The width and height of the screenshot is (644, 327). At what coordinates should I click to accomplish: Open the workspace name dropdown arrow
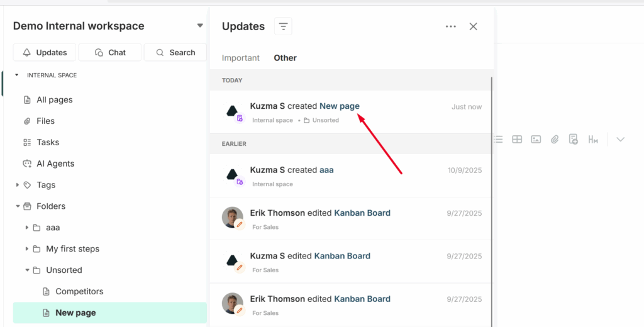(x=200, y=26)
